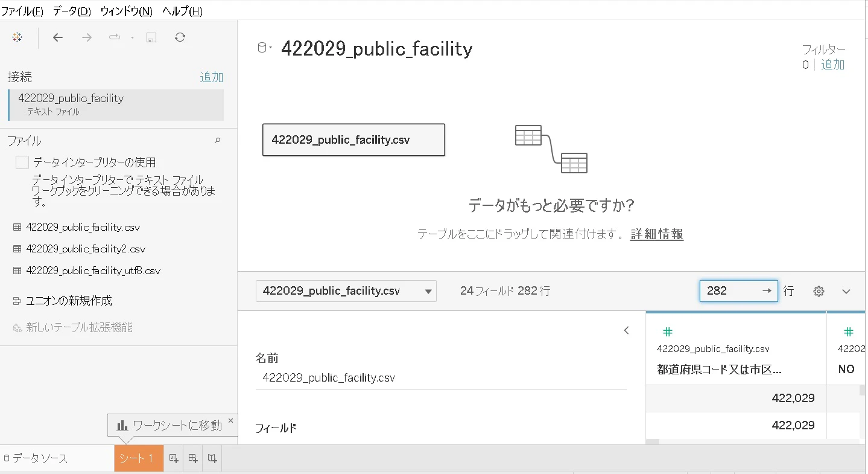This screenshot has height=474, width=868.
Task: Select 422029_public_facility2.csv table in file list
Action: point(86,249)
